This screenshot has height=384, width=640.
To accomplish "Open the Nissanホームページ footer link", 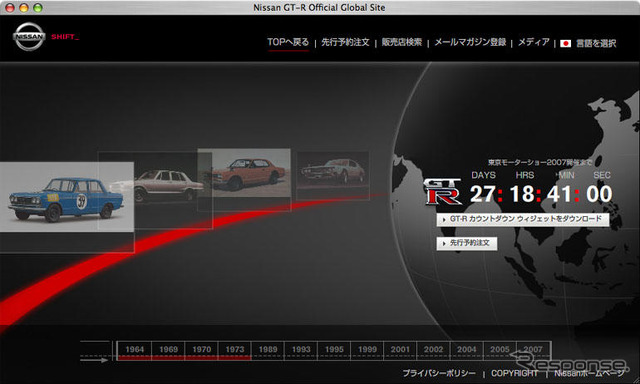I will (589, 373).
